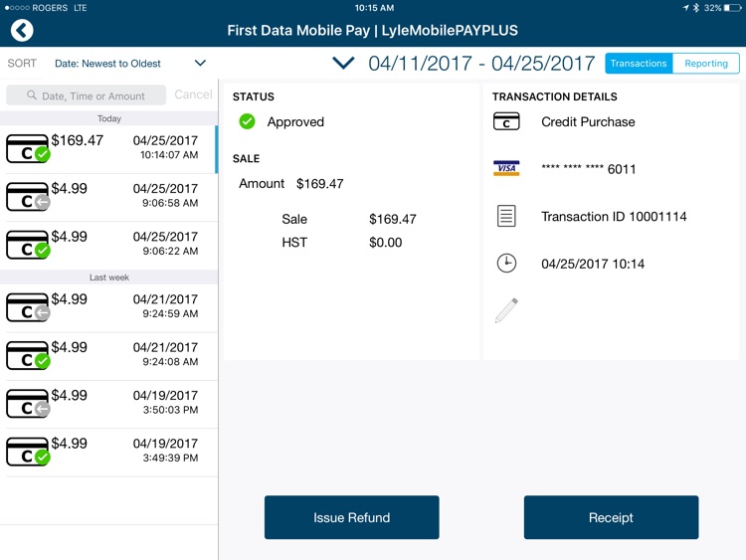Click the Today section header

click(109, 118)
